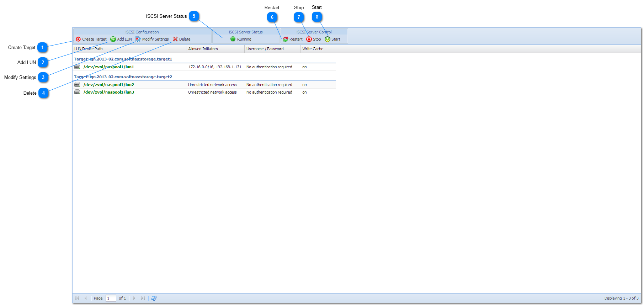Screen dimensions: 644x306
Task: Click lun3 write cache 'on' value
Action: click(x=304, y=92)
